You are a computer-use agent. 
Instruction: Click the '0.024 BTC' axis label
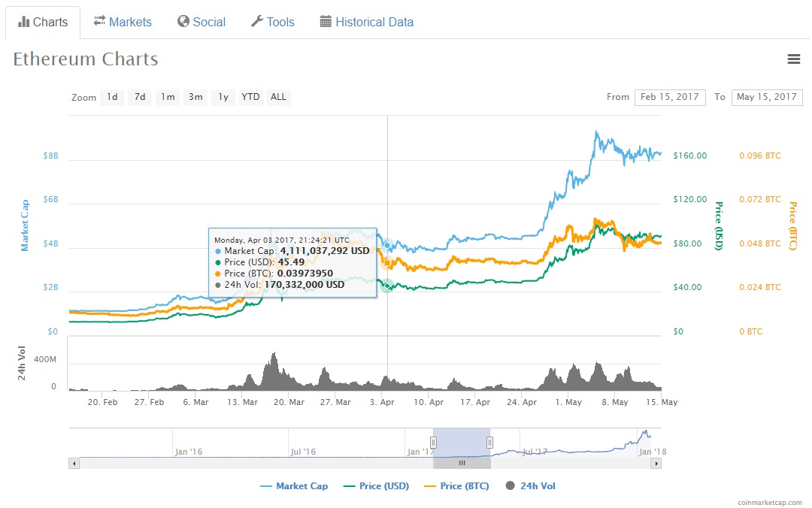click(x=759, y=287)
